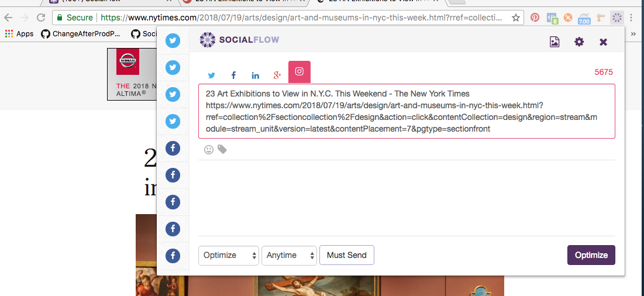Go forward with browser forward arrow
Screen dimensions: 644x296
[24, 18]
